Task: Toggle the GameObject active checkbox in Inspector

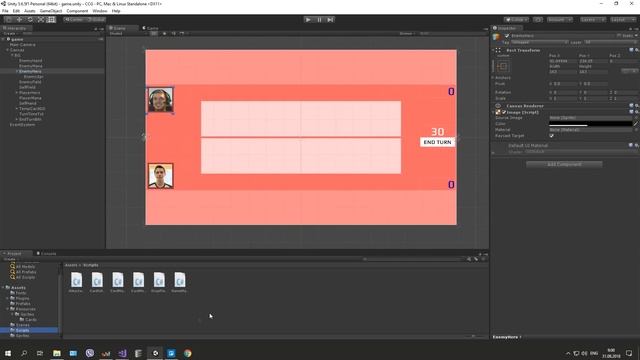Action: [507, 36]
